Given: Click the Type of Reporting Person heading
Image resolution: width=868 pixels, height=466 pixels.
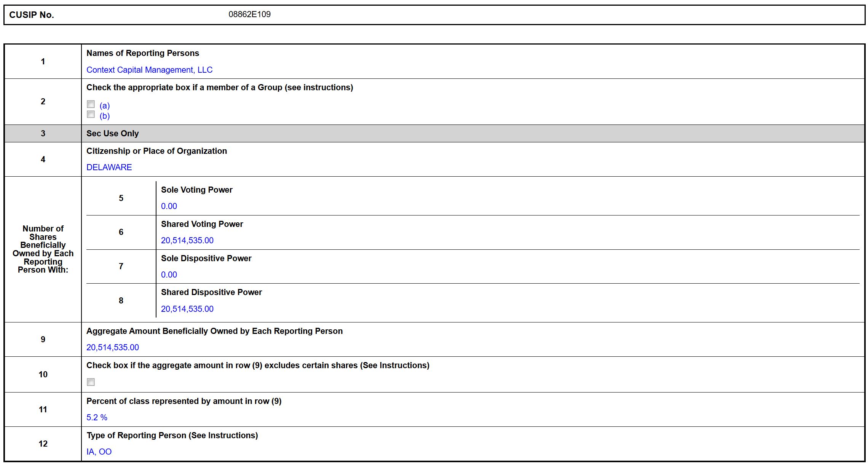Looking at the screenshot, I should 172,436.
